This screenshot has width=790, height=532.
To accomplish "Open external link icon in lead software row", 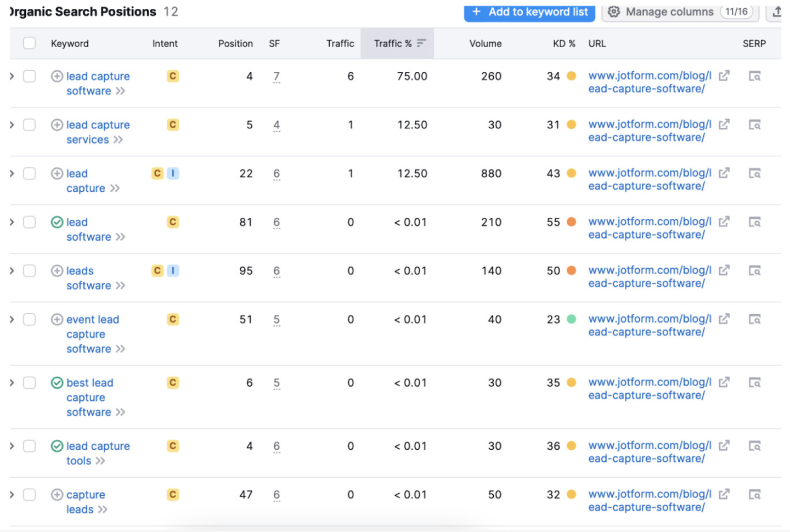I will click(724, 222).
